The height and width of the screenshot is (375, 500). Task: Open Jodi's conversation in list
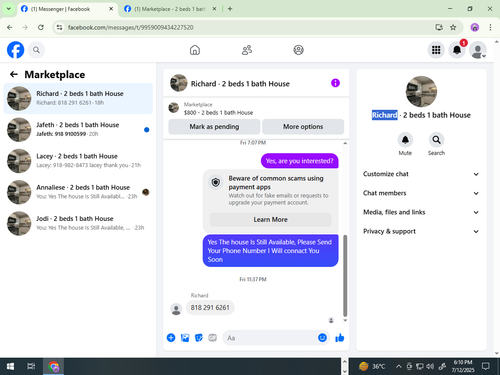78,223
